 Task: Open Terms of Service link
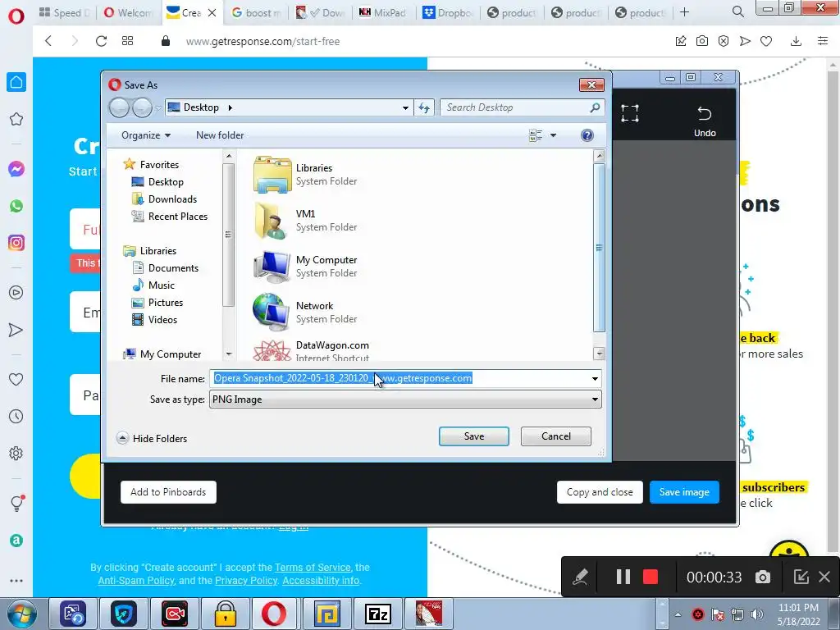pos(313,568)
